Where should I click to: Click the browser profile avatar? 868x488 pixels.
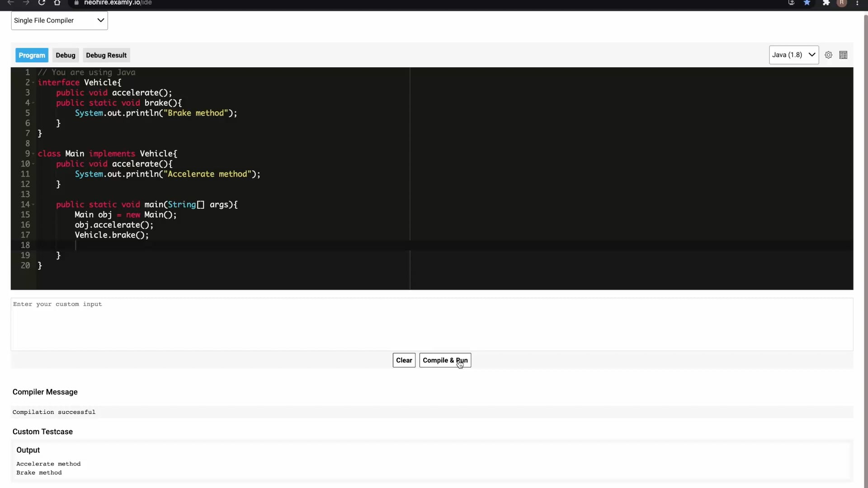(x=842, y=3)
